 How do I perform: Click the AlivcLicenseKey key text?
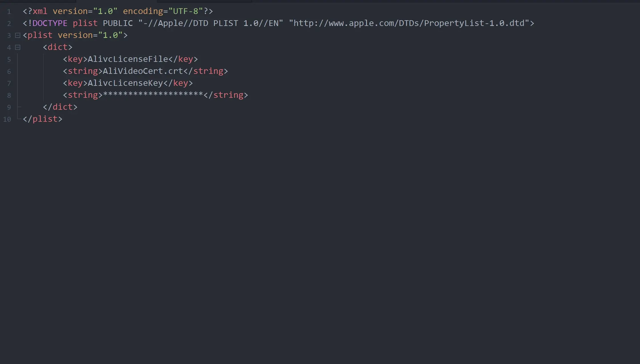[125, 83]
